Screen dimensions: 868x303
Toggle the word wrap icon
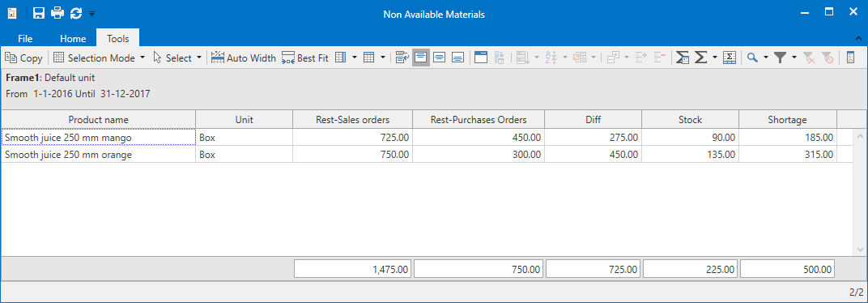click(x=402, y=58)
